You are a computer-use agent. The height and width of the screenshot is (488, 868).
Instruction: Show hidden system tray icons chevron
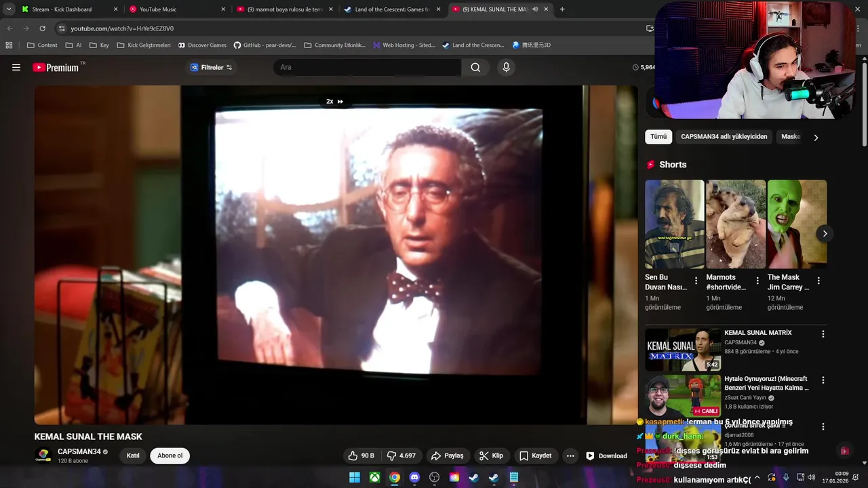pyautogui.click(x=757, y=477)
